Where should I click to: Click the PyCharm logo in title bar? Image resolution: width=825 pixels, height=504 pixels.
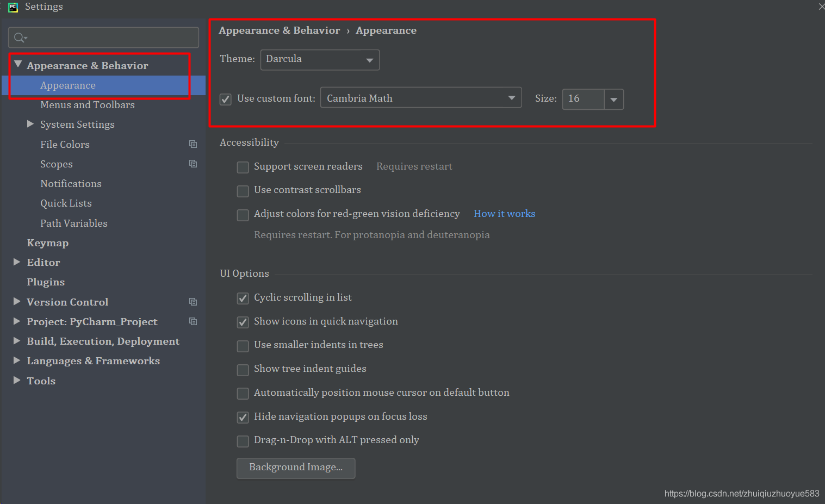click(12, 7)
